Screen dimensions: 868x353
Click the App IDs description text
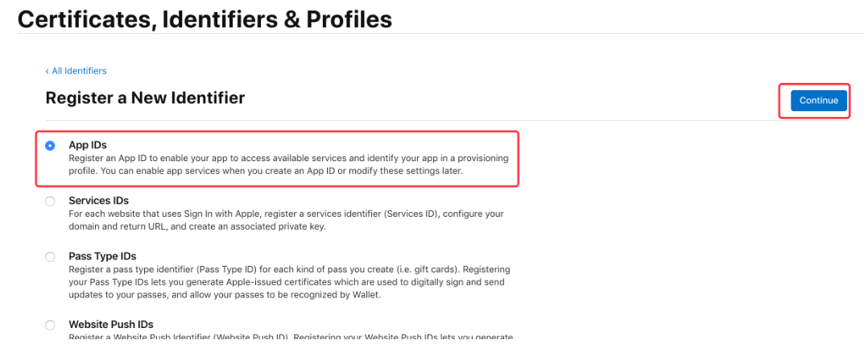pyautogui.click(x=287, y=165)
